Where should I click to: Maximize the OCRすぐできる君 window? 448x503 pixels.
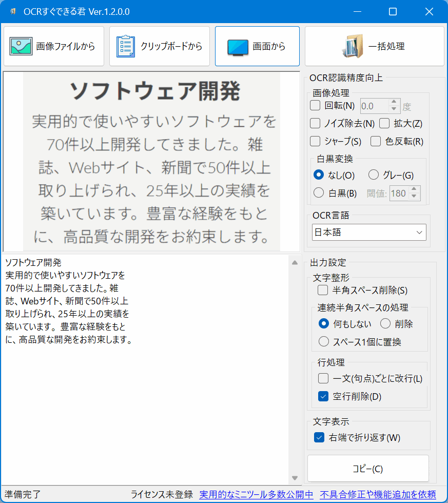393,11
